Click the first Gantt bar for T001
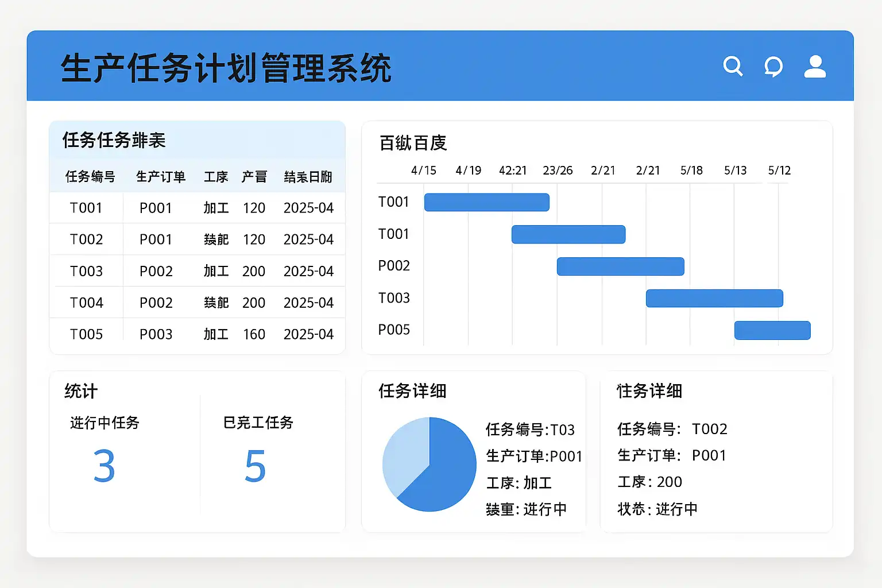The width and height of the screenshot is (882, 588). coord(486,202)
